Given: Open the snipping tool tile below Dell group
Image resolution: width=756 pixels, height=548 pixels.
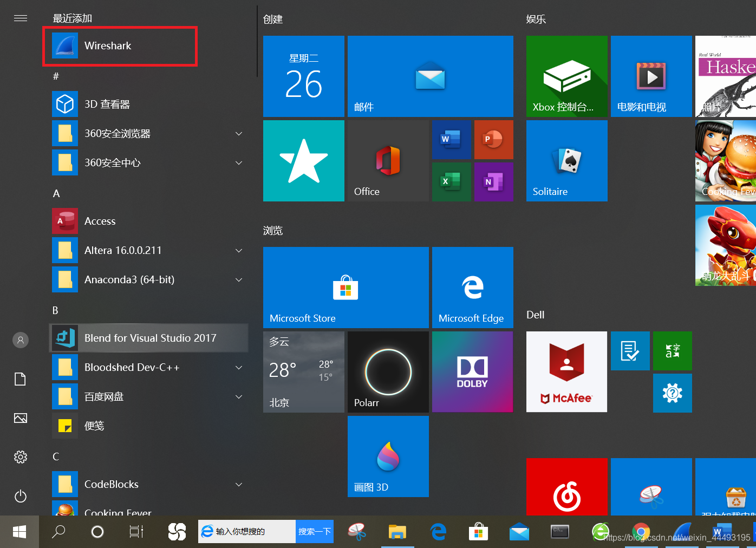Looking at the screenshot, I should (x=651, y=487).
